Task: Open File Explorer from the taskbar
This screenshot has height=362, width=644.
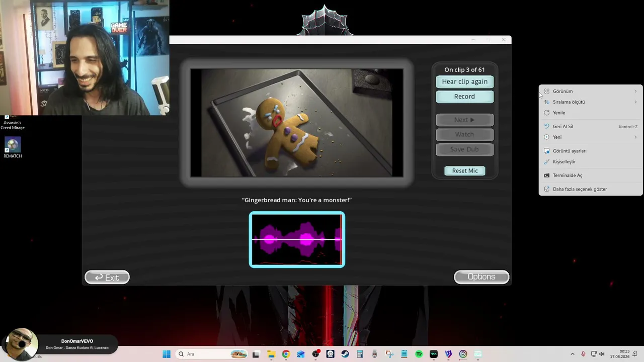Action: click(271, 354)
